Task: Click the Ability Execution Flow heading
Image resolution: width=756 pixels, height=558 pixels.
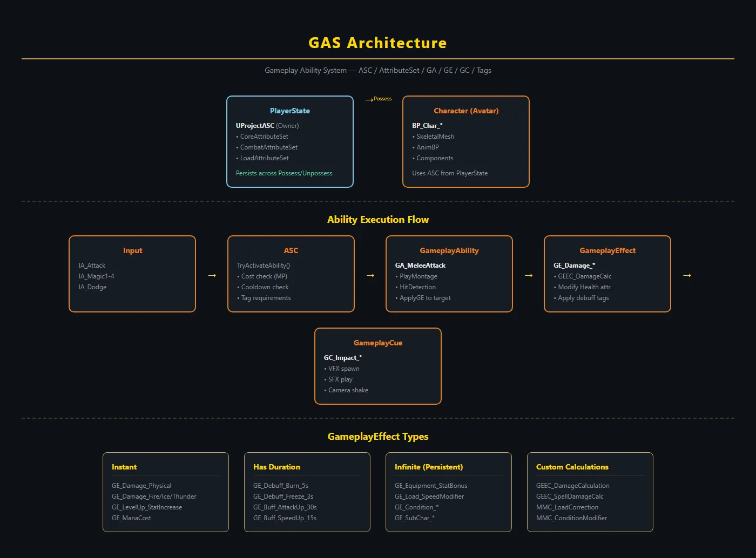Action: (378, 220)
